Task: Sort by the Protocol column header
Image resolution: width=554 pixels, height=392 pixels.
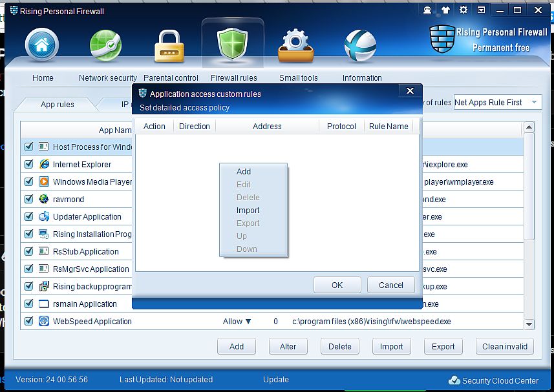Action: pyautogui.click(x=341, y=127)
